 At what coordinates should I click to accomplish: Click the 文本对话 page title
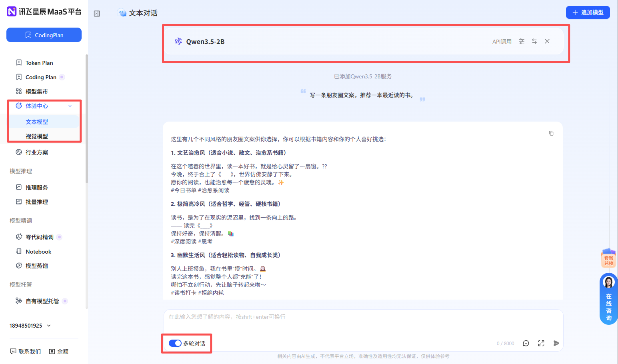(x=143, y=13)
